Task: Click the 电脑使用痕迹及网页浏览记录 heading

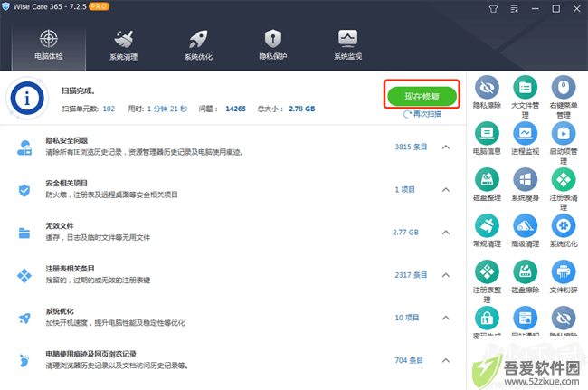Action: pos(91,354)
